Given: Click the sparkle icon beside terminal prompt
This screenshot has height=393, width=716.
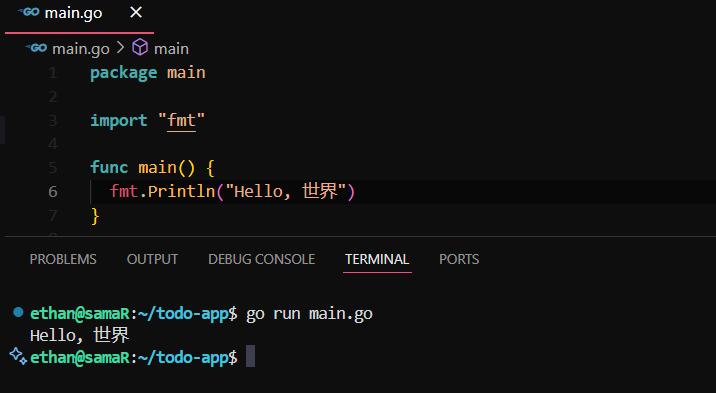Looking at the screenshot, I should [x=18, y=356].
